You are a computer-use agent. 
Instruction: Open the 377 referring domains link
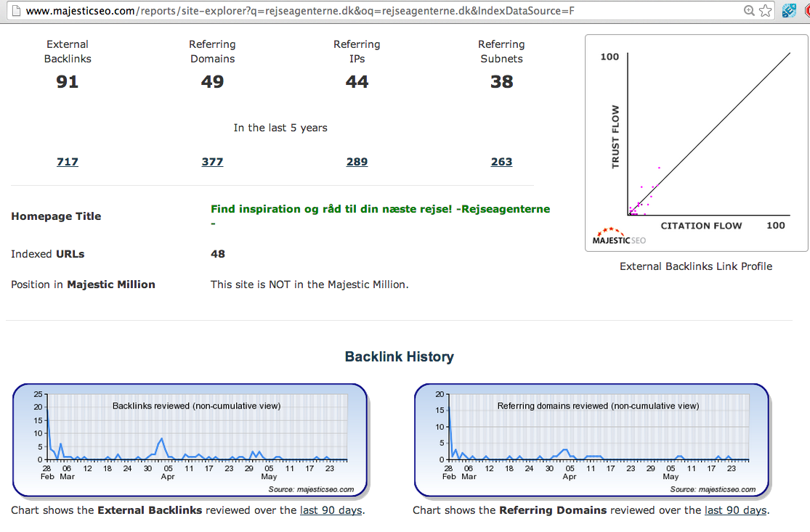[x=212, y=162]
